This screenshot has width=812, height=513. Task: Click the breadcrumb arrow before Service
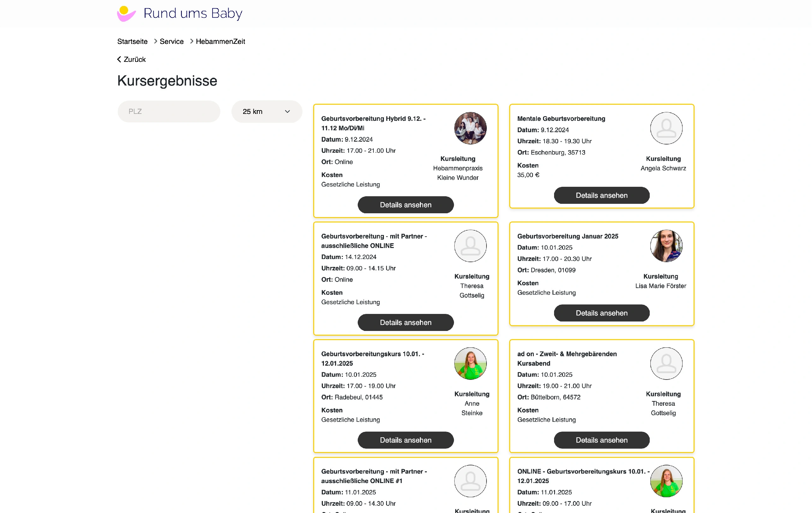pos(155,41)
